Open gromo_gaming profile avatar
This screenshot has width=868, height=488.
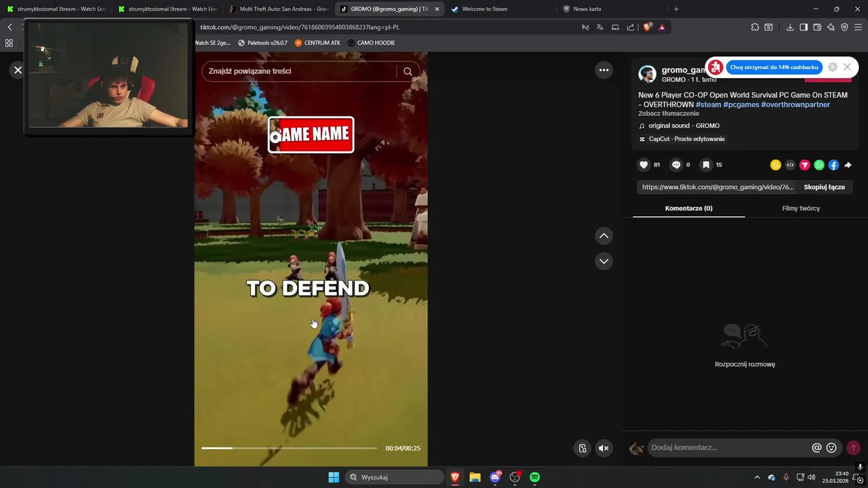pos(647,74)
